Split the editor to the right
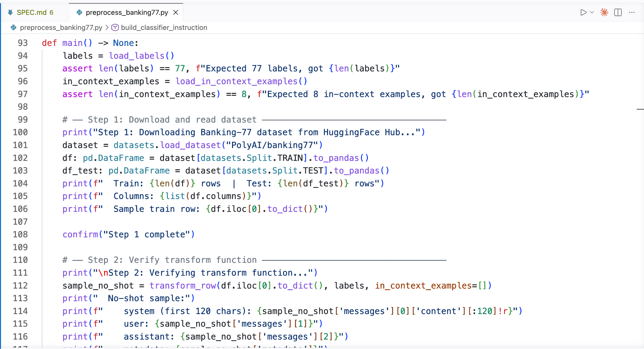 click(618, 12)
